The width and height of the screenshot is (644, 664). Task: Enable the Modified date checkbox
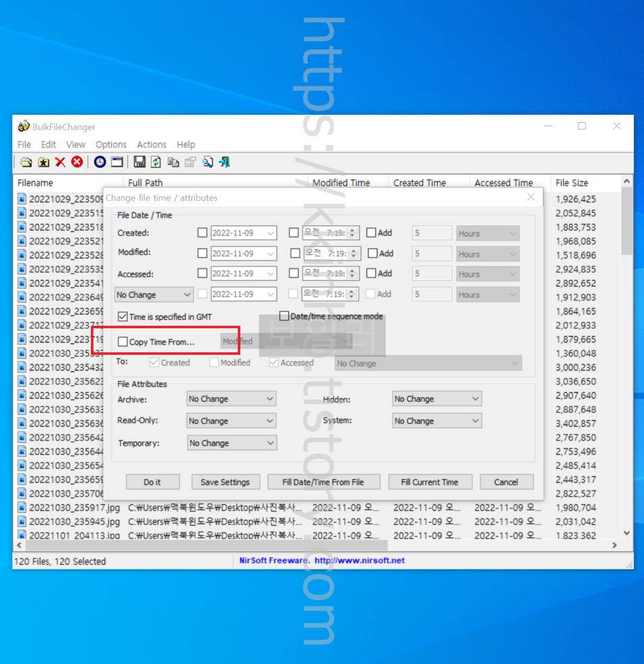click(202, 253)
